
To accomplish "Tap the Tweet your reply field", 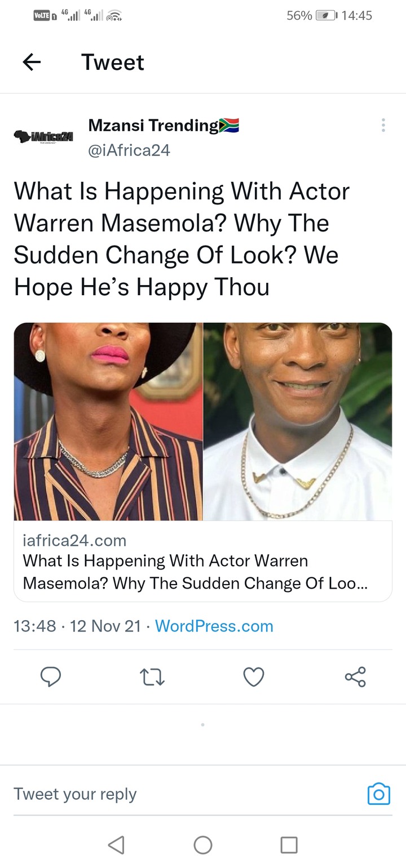I will [x=186, y=794].
